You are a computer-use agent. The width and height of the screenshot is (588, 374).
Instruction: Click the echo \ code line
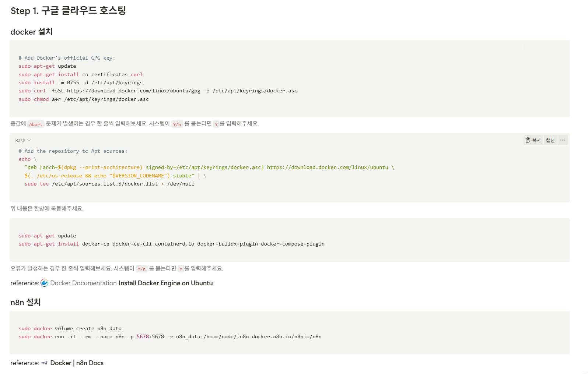[28, 159]
